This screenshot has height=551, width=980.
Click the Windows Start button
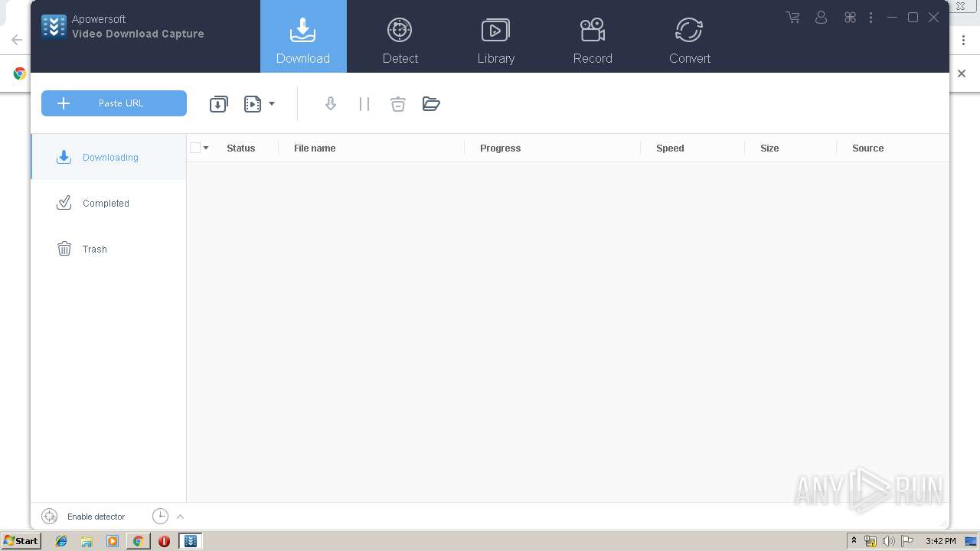(x=21, y=540)
